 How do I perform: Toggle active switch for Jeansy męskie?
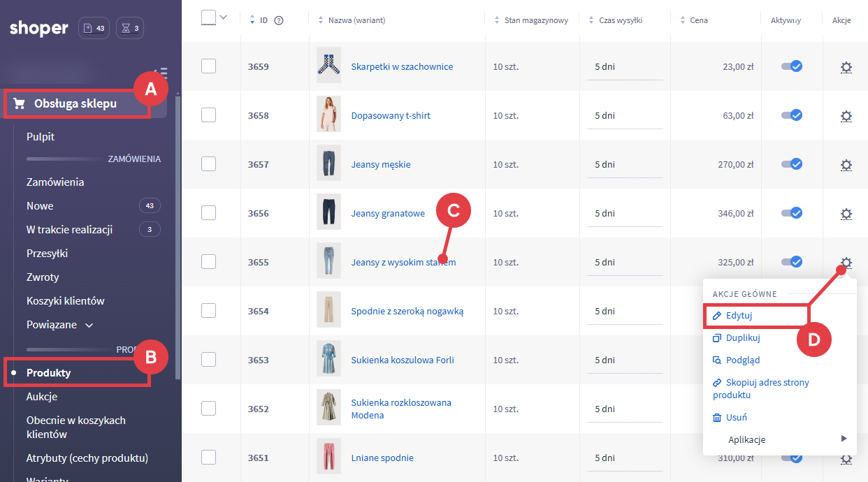pyautogui.click(x=791, y=164)
